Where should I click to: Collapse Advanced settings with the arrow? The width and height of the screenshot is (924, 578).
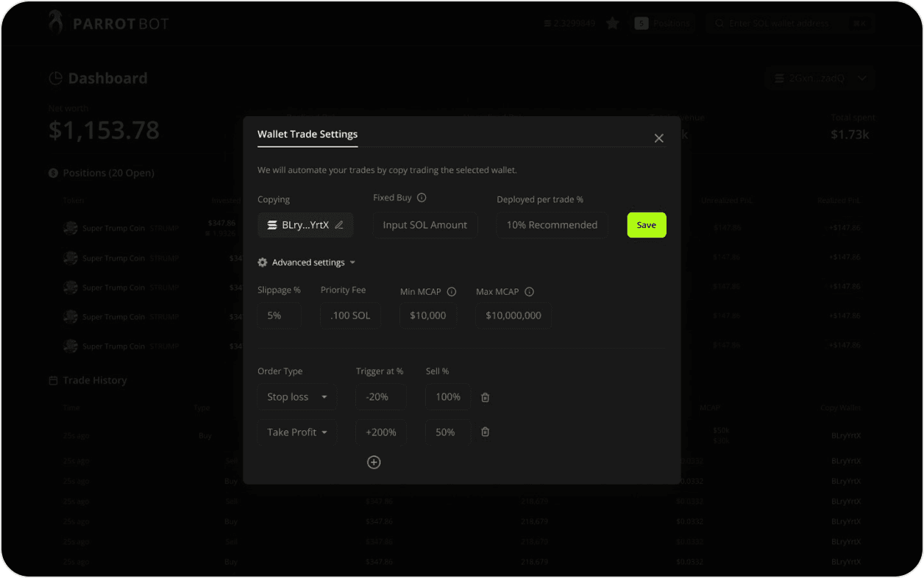pyautogui.click(x=352, y=263)
